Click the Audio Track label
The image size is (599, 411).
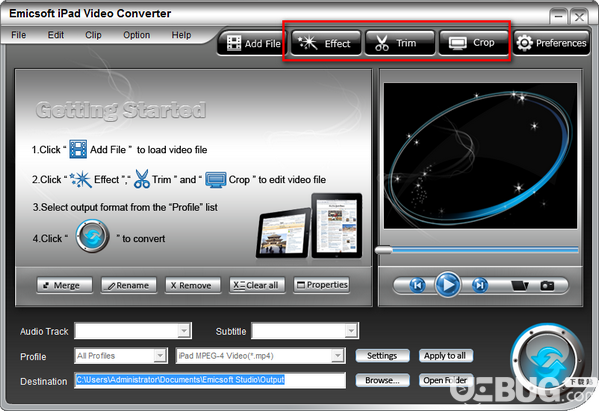[44, 332]
